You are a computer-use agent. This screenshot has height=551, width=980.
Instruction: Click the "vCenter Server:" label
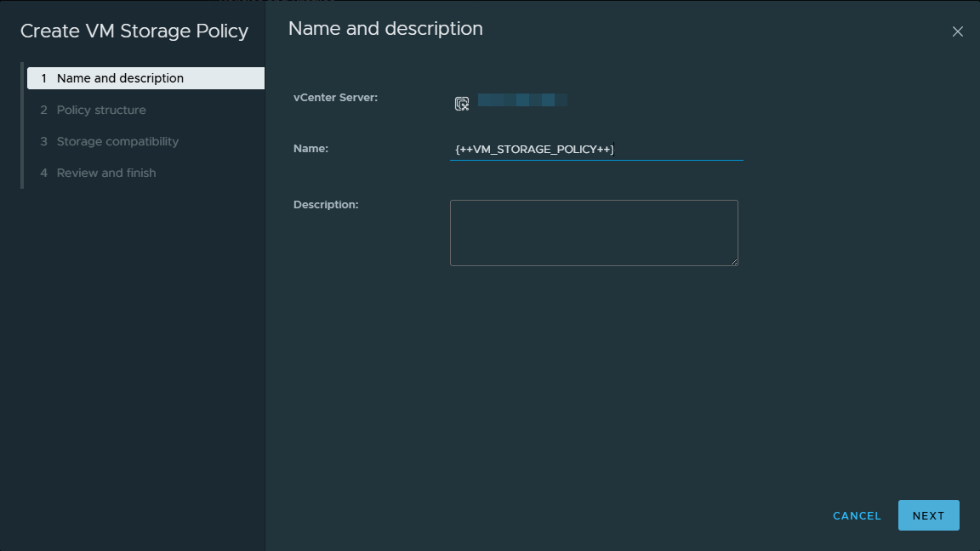pos(335,98)
